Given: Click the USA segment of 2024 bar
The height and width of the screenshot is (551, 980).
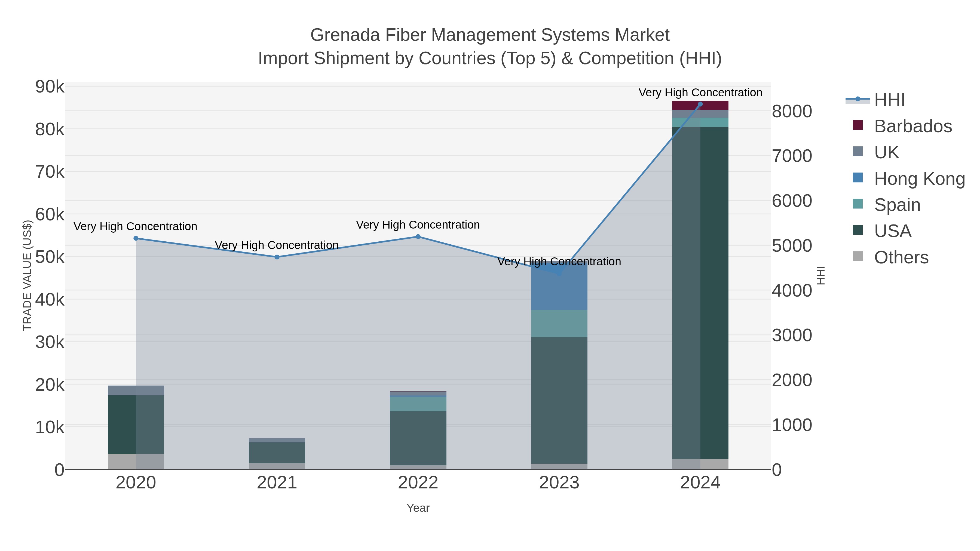Looking at the screenshot, I should pyautogui.click(x=700, y=293).
